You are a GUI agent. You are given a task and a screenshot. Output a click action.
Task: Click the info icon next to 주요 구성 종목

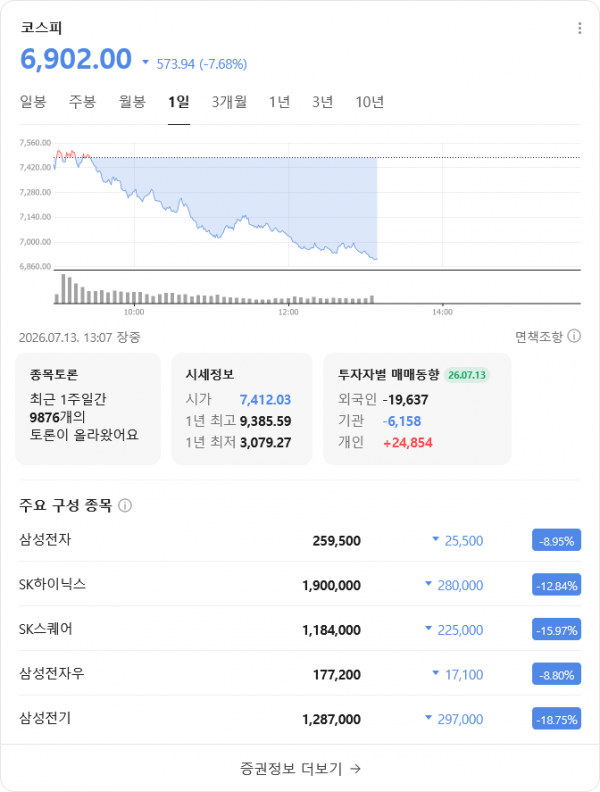(x=125, y=505)
